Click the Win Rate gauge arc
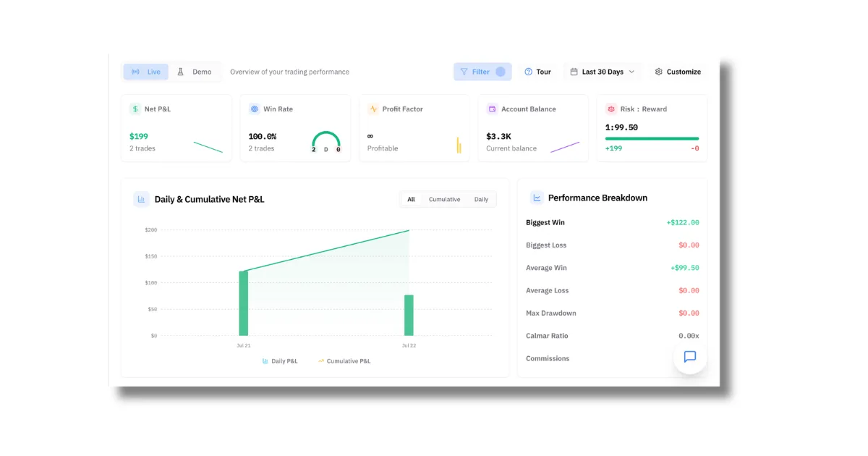Image resolution: width=868 pixels, height=456 pixels. 326,138
